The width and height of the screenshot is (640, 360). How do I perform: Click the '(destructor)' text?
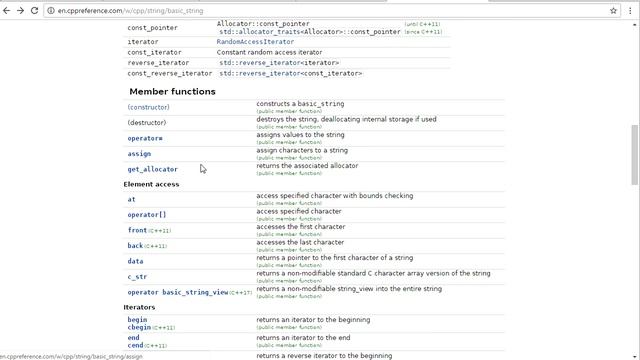(x=147, y=123)
